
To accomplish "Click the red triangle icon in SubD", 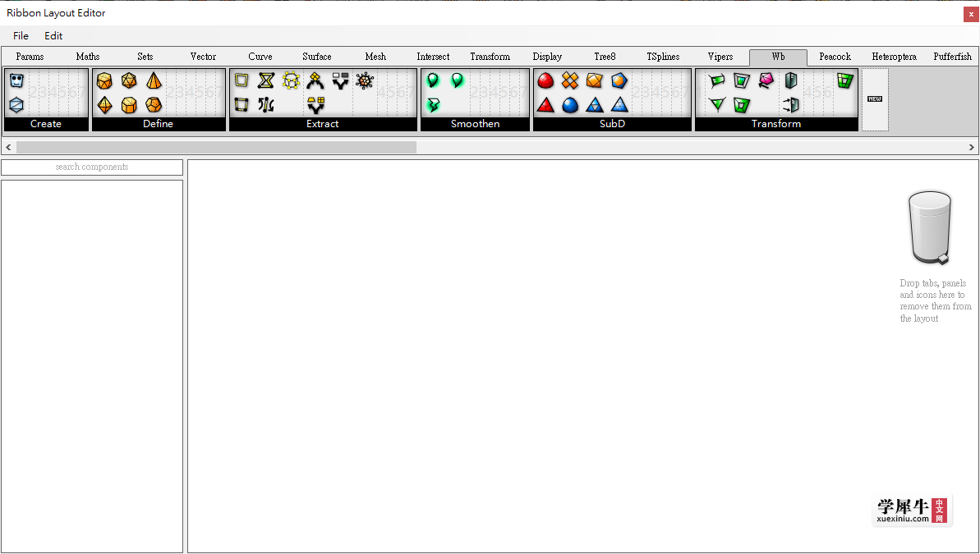I will coord(545,105).
